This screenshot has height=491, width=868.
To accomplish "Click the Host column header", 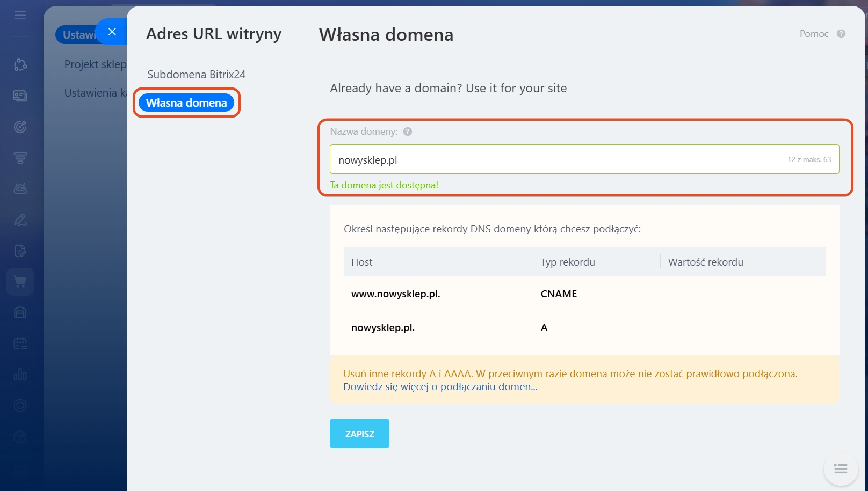I will click(361, 262).
